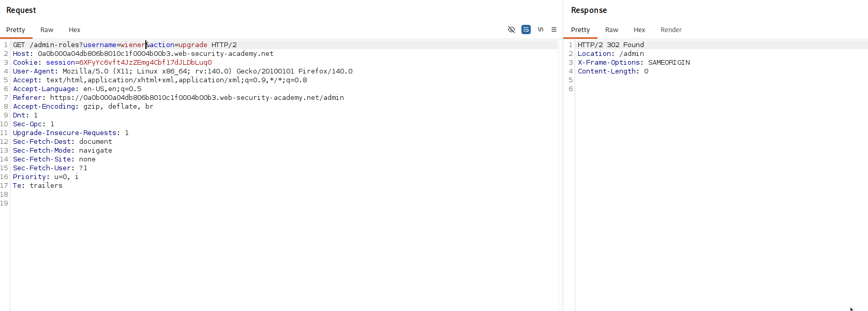The height and width of the screenshot is (311, 868).
Task: Click the Host header value in request
Action: click(156, 54)
